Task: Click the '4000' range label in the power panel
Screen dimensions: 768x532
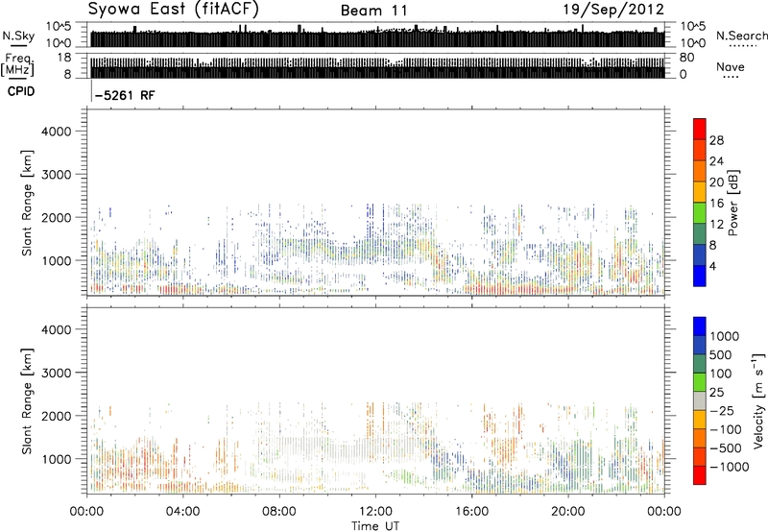Action: pos(57,132)
